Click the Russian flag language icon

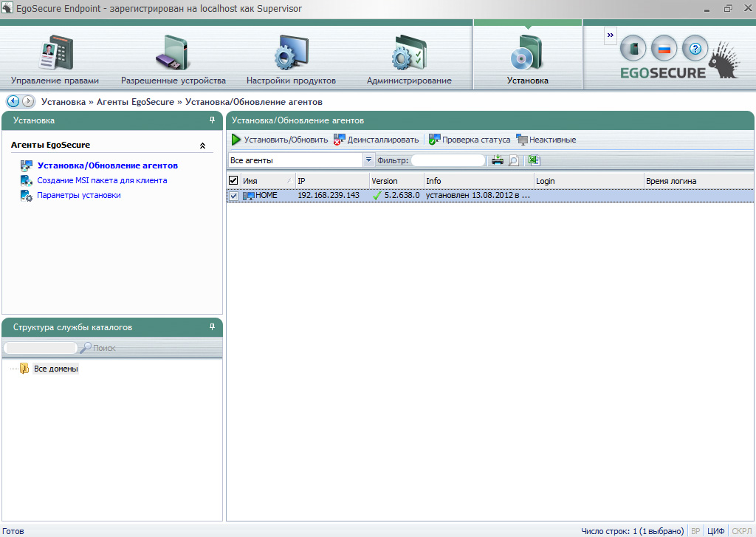click(664, 49)
